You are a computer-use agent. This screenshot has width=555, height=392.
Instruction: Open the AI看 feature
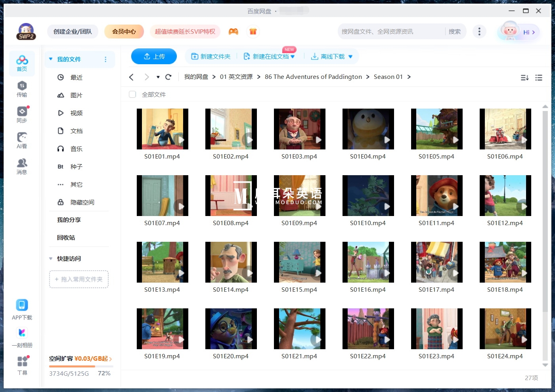[22, 140]
